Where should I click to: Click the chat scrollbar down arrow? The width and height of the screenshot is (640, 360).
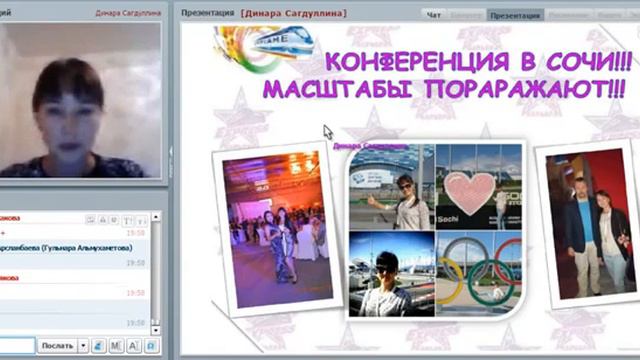(x=156, y=329)
